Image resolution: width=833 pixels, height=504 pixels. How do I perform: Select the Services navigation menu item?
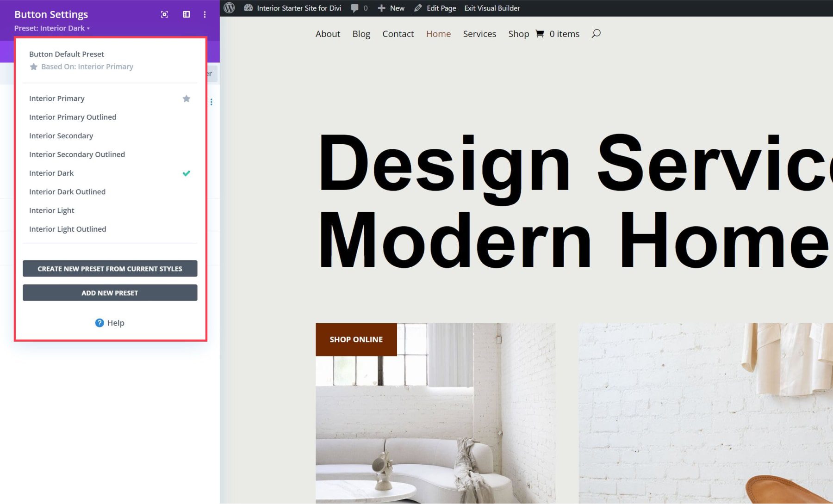[479, 33]
